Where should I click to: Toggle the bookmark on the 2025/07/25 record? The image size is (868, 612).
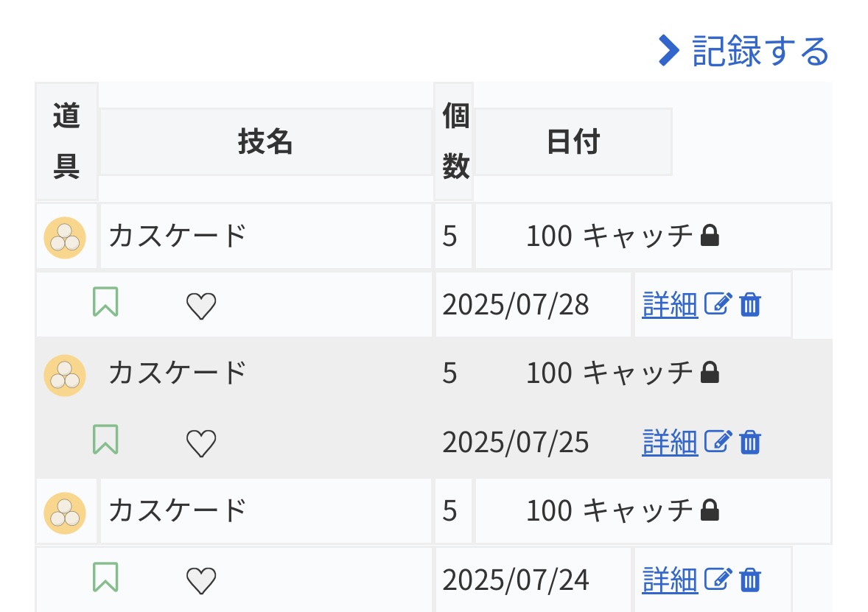pos(105,440)
